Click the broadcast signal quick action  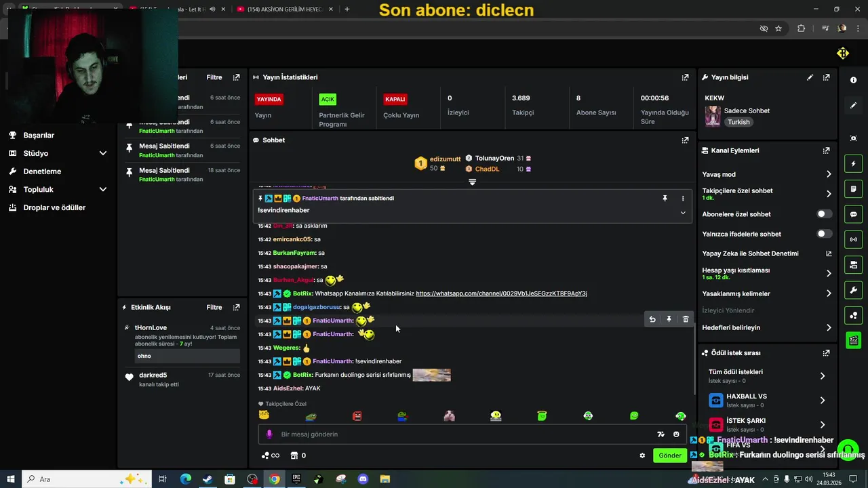pos(853,239)
